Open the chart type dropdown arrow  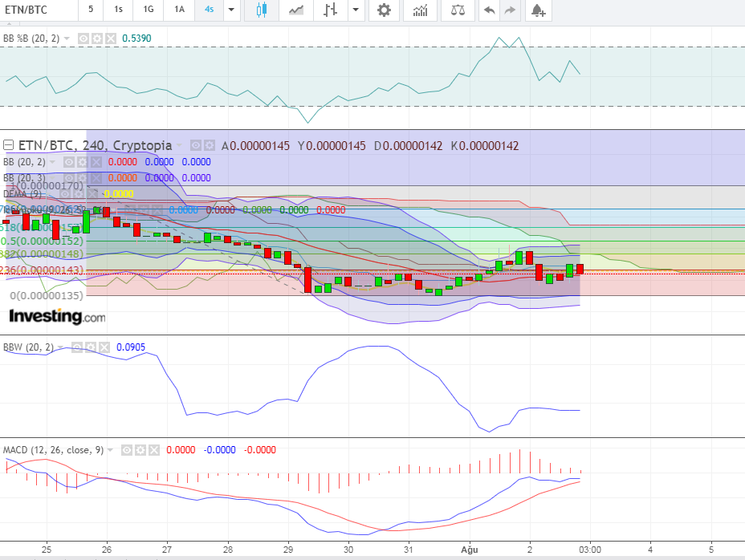[356, 10]
